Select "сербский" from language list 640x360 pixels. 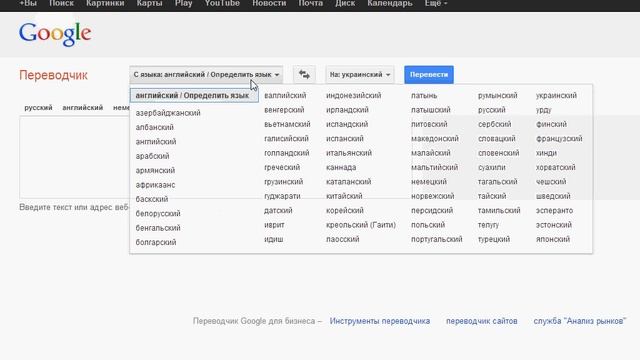point(494,124)
